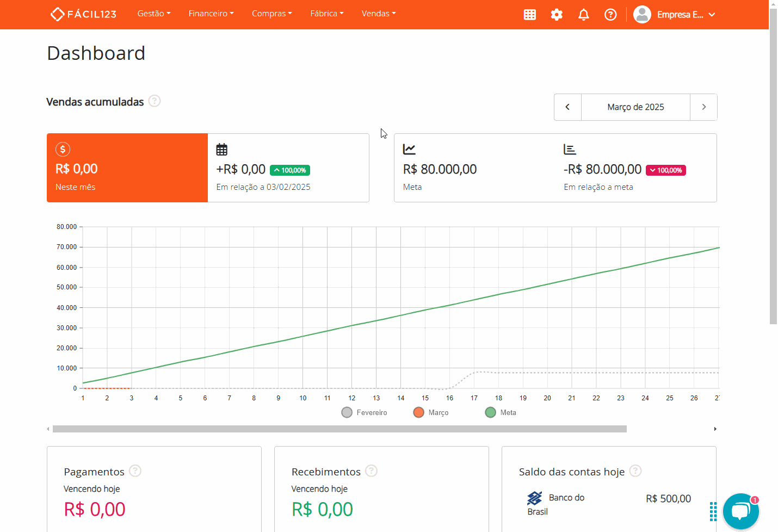Open the Compras menu
This screenshot has width=778, height=532.
click(x=271, y=14)
